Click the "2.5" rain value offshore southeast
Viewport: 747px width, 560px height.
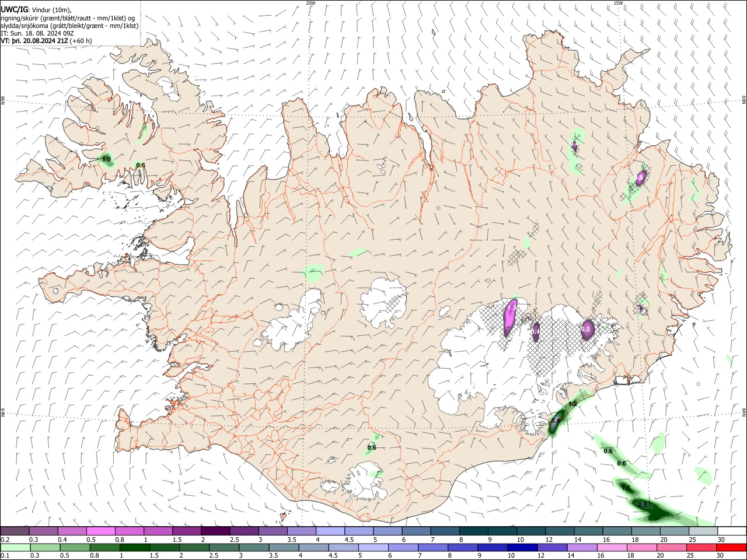[x=643, y=505]
